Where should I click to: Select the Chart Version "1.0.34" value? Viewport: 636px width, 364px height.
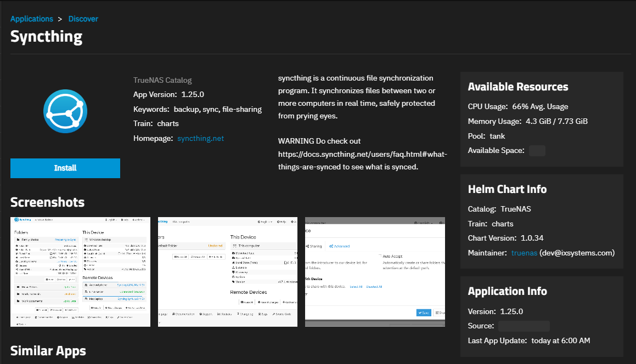pyautogui.click(x=532, y=238)
